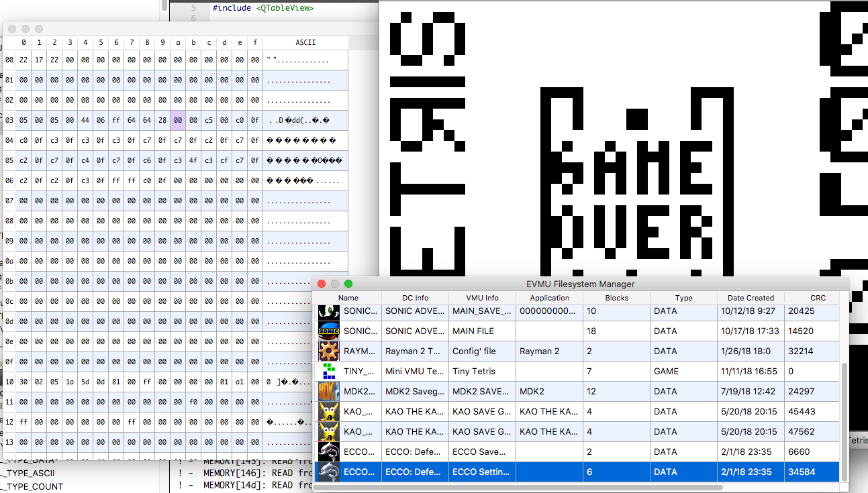Screen dimensions: 868x493
Task: Click the Sonic icon in the MAIN FILE row
Action: click(328, 331)
